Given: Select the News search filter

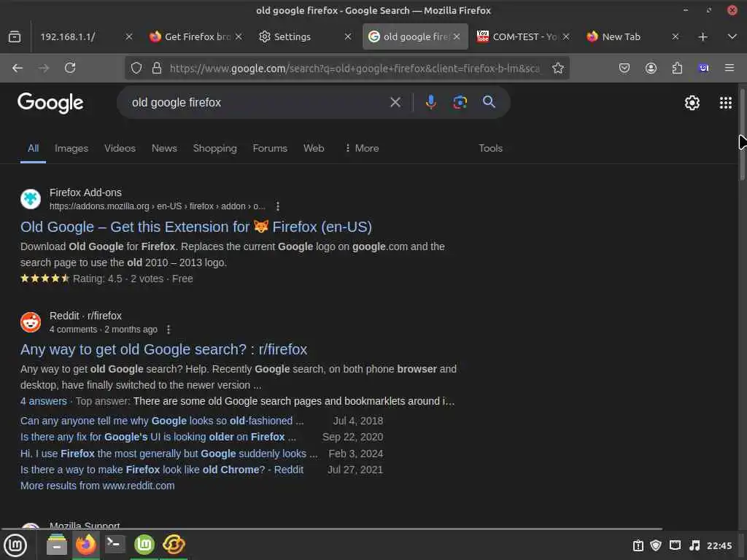Looking at the screenshot, I should (164, 148).
